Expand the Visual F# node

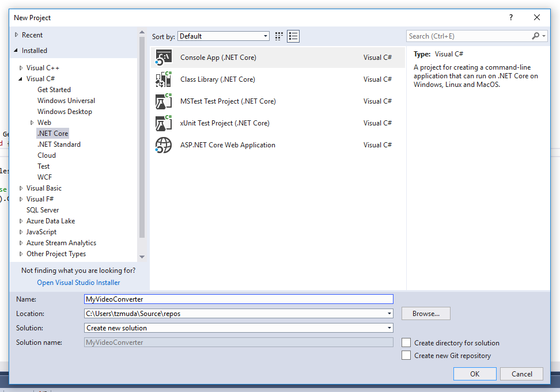(x=21, y=199)
